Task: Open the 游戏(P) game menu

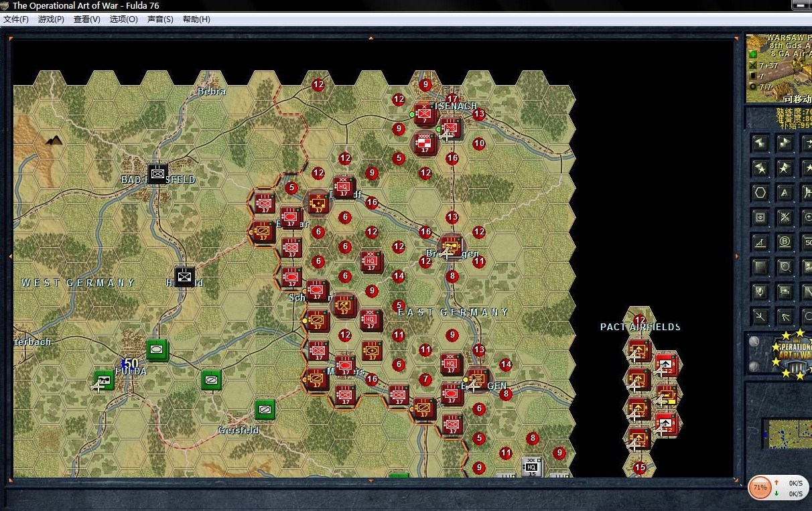Action: tap(51, 19)
